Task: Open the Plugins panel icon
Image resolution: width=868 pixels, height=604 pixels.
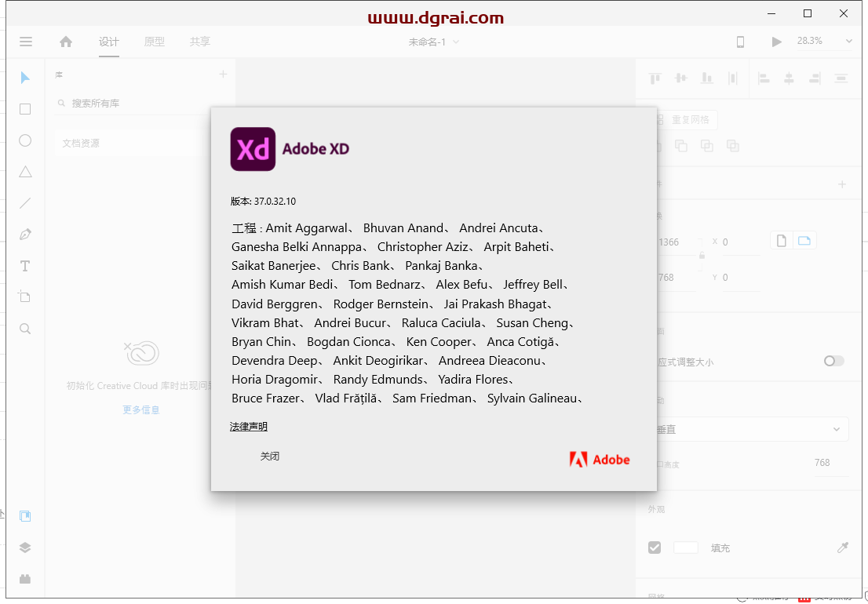Action: pos(25,579)
